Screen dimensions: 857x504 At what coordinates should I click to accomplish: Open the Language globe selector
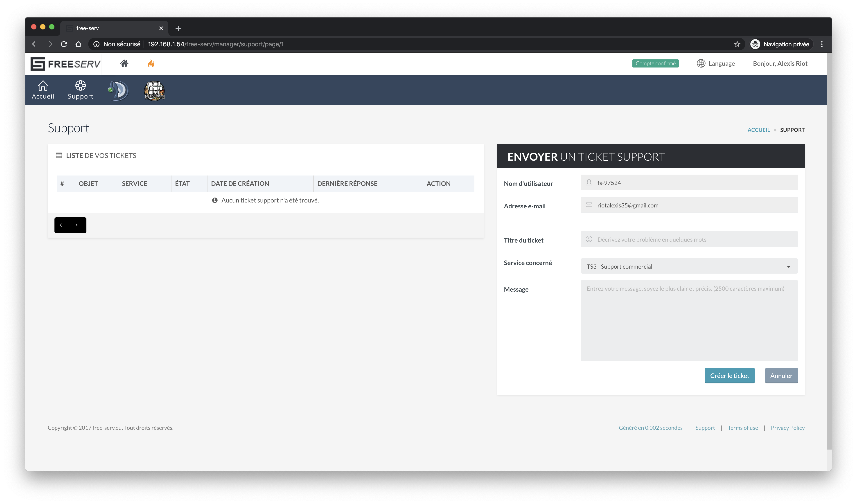[715, 64]
